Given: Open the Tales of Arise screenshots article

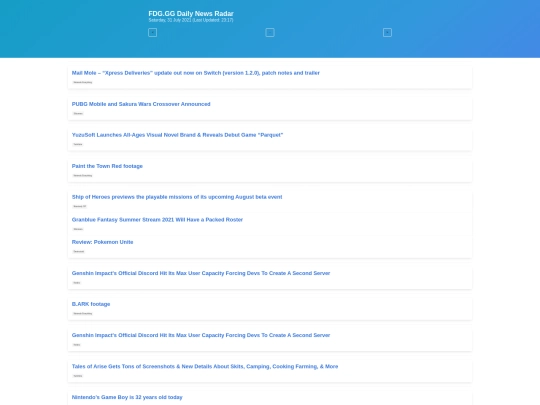Looking at the screenshot, I should 205,366.
